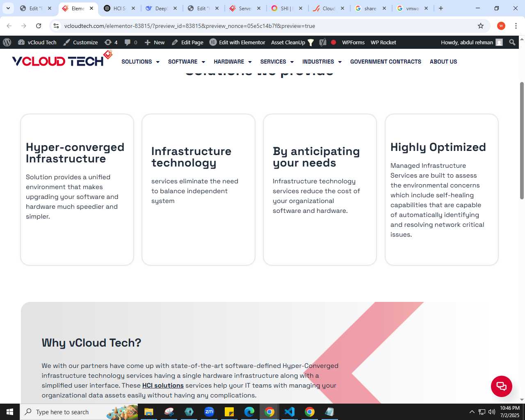The image size is (525, 420).
Task: Switch to the Serve browser tab
Action: (x=245, y=8)
